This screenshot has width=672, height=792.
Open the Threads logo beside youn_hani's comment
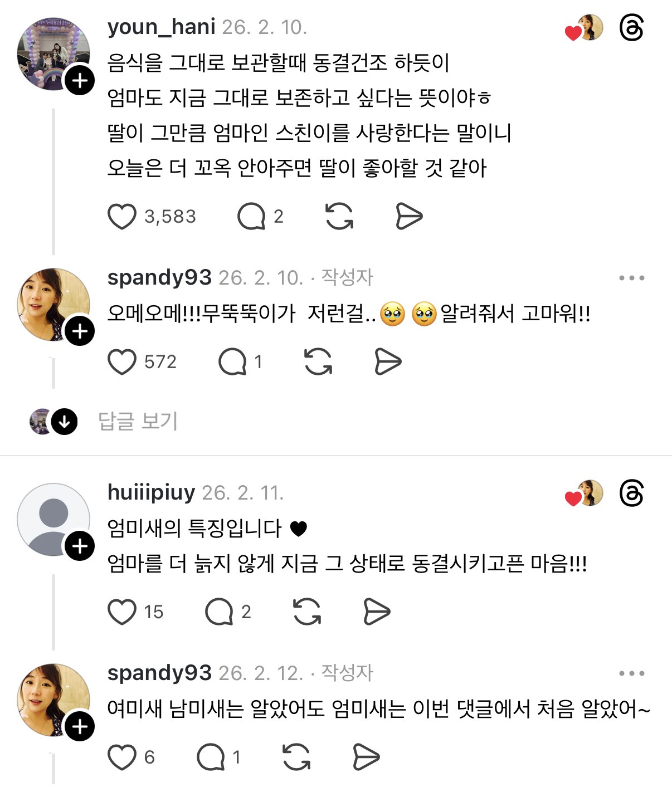631,28
